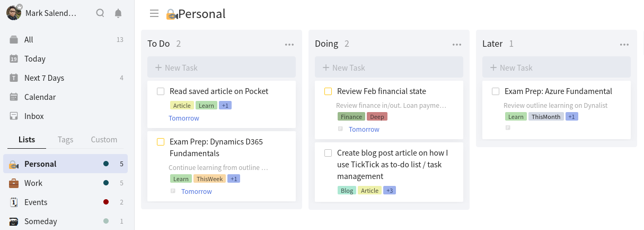Screen dimensions: 644x230
Task: Click the Finance tag on financial task
Action: pyautogui.click(x=351, y=117)
